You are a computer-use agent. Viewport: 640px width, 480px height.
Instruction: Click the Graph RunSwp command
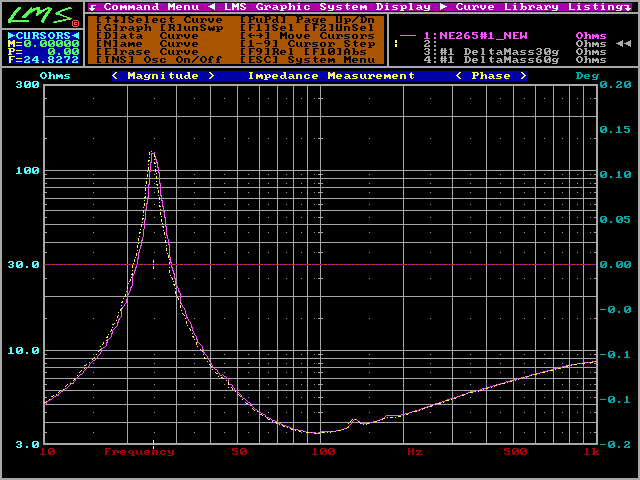160,28
